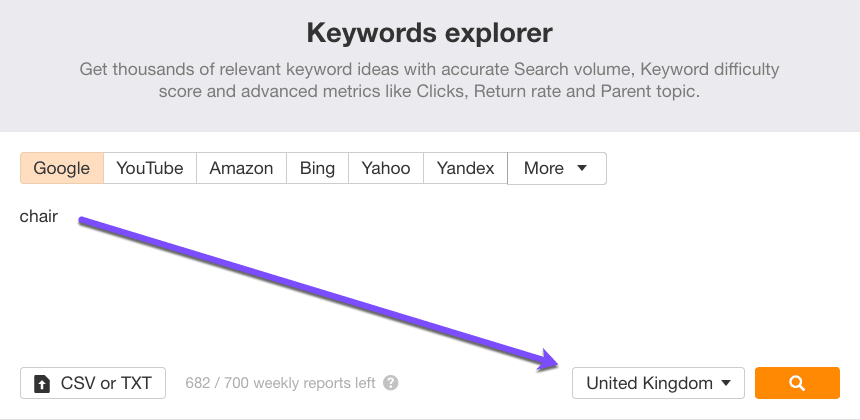Click the purple arrow annotation
Screen dimensions: 860x420
point(318,290)
